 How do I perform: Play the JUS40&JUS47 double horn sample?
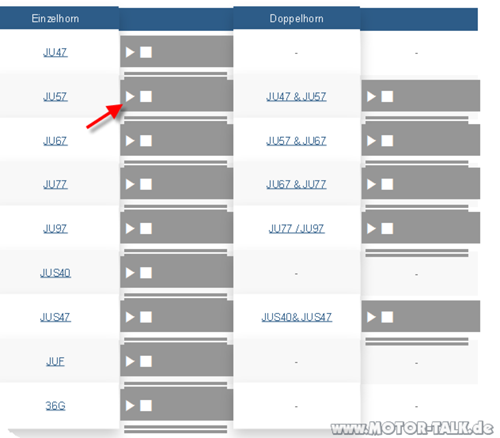[x=371, y=317]
